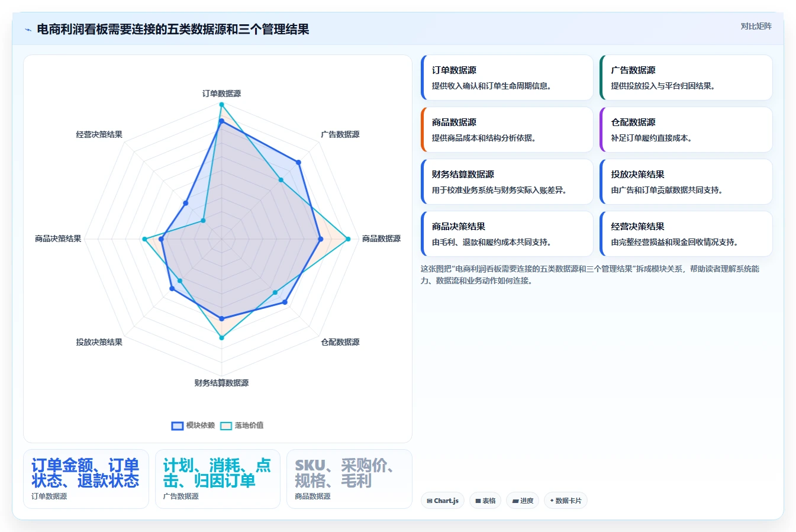Screen dimensions: 796x532
Task: Click the 投放决策结果 card title
Action: (637, 175)
